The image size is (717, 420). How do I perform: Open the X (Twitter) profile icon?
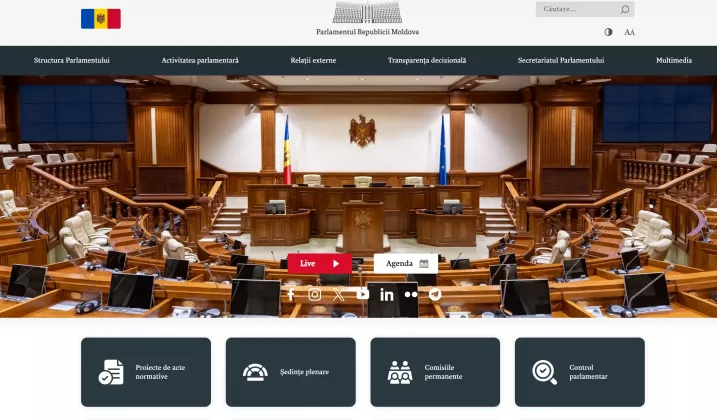pos(339,295)
